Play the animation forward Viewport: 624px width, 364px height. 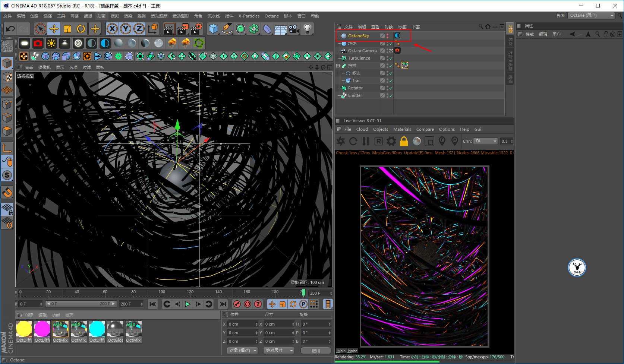click(x=187, y=304)
